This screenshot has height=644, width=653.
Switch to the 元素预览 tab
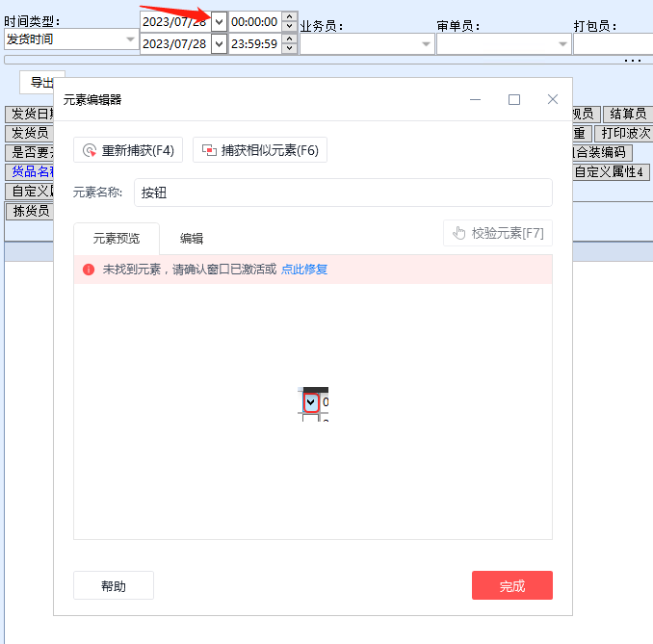point(117,239)
